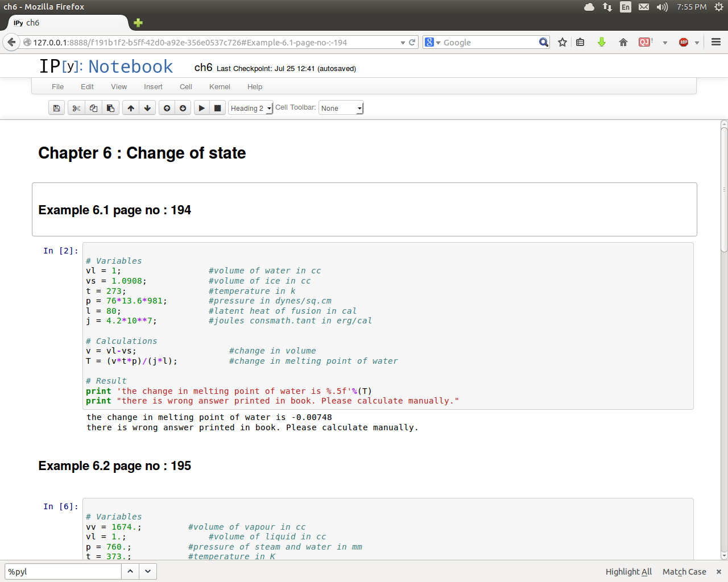The image size is (728, 582).
Task: Open the Heading 2 cell type dropdown
Action: 250,108
